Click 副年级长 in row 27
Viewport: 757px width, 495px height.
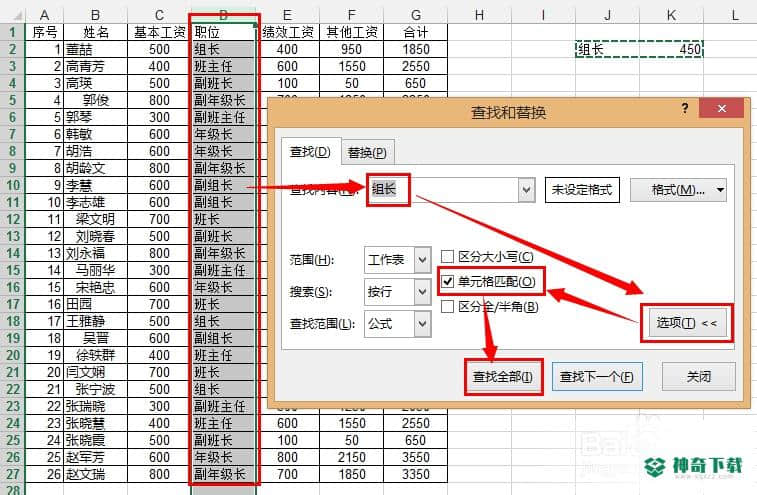tap(224, 474)
